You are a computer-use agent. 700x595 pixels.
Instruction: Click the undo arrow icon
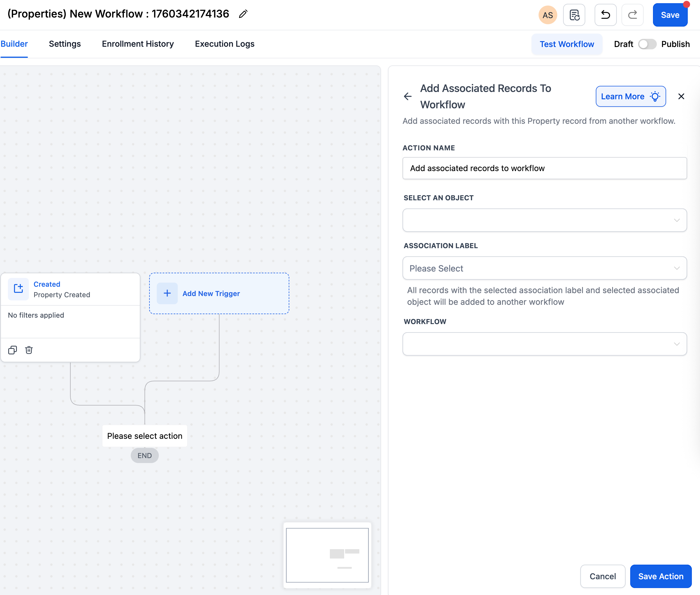click(606, 15)
